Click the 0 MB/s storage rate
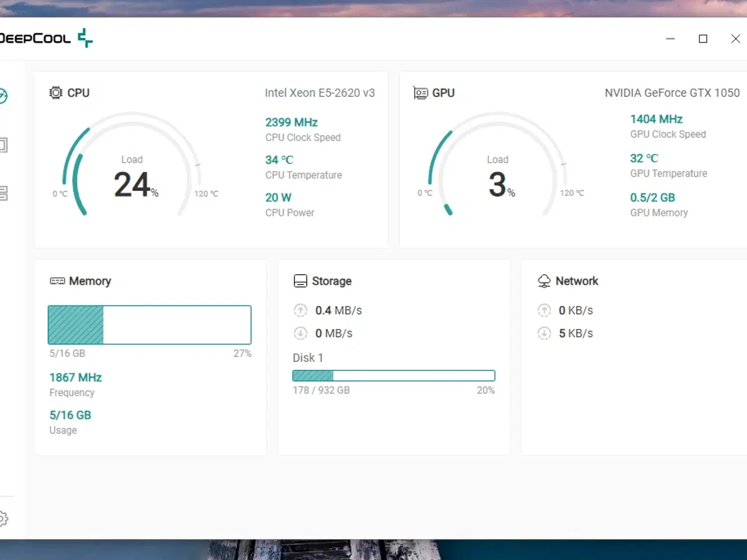The width and height of the screenshot is (747, 560). (x=334, y=333)
